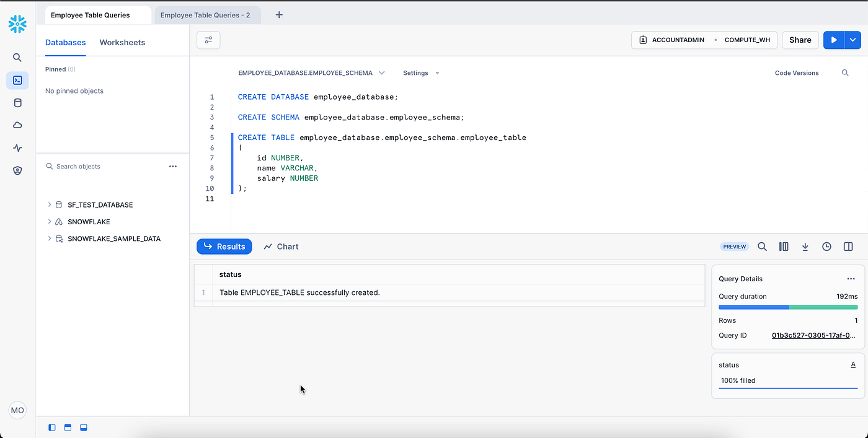Open the filter sliders icon button
The width and height of the screenshot is (868, 438).
pos(208,40)
